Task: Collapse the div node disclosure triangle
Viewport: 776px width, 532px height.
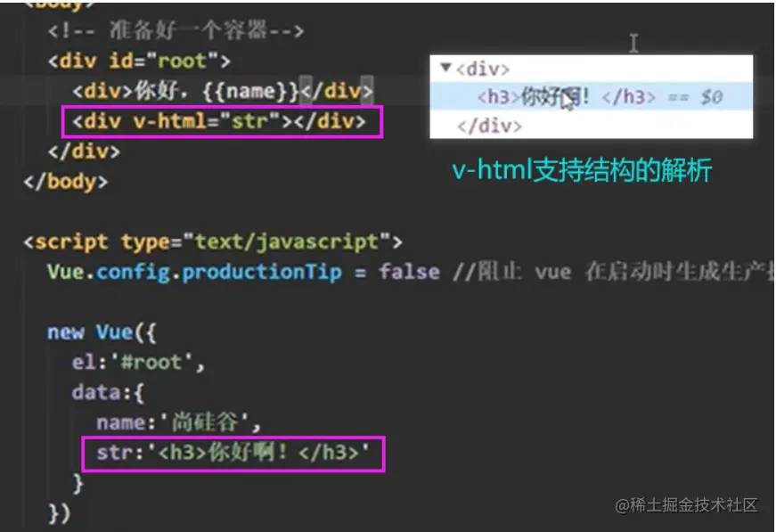Action: click(445, 67)
